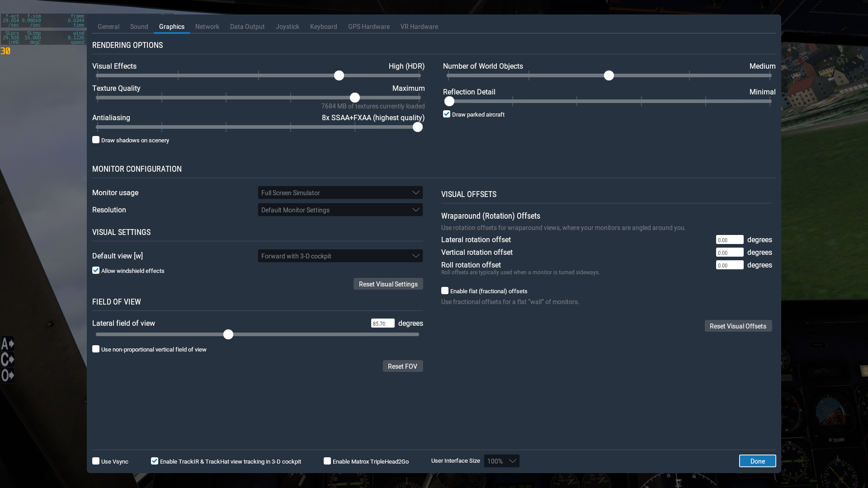868x488 pixels.
Task: Check Enable Matrox TripleHead2Go
Action: (x=327, y=461)
